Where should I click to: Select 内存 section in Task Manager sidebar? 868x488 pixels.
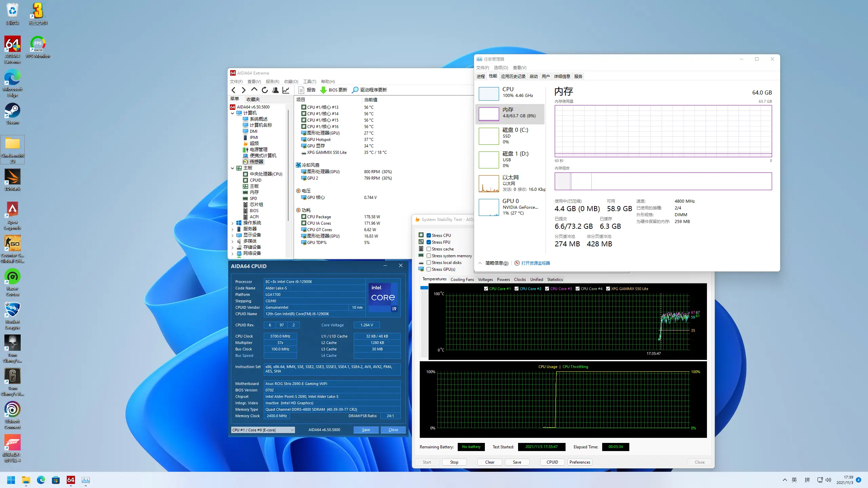(x=510, y=113)
